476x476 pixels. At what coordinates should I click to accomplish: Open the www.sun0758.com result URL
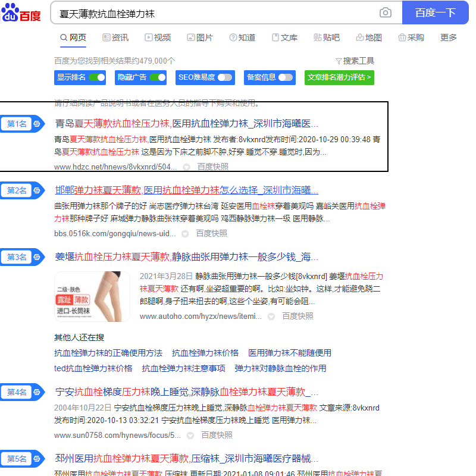pyautogui.click(x=117, y=436)
